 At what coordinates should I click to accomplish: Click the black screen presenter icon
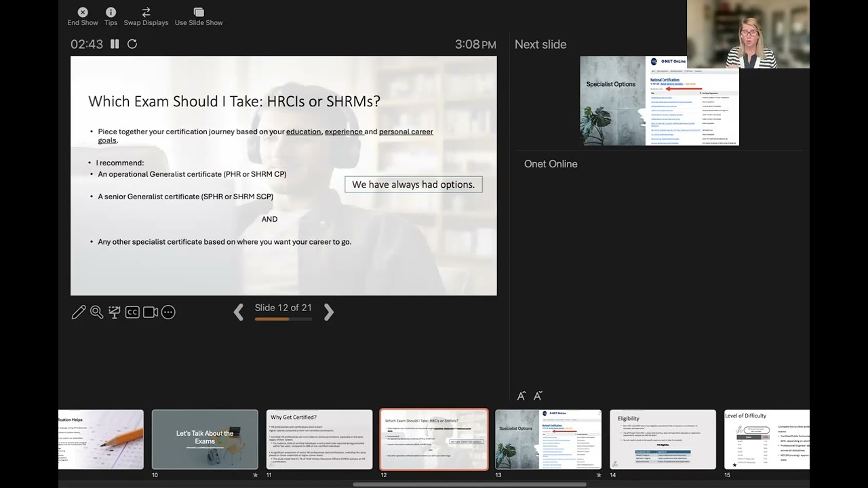[x=115, y=312]
